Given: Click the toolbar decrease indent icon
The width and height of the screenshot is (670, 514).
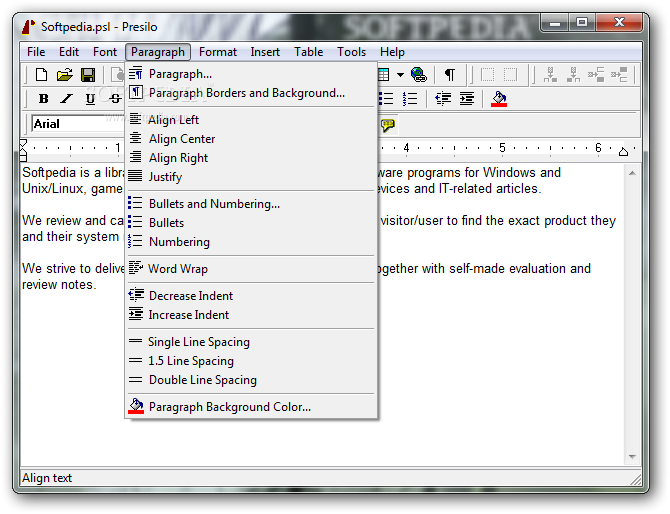Looking at the screenshot, I should pos(443,99).
